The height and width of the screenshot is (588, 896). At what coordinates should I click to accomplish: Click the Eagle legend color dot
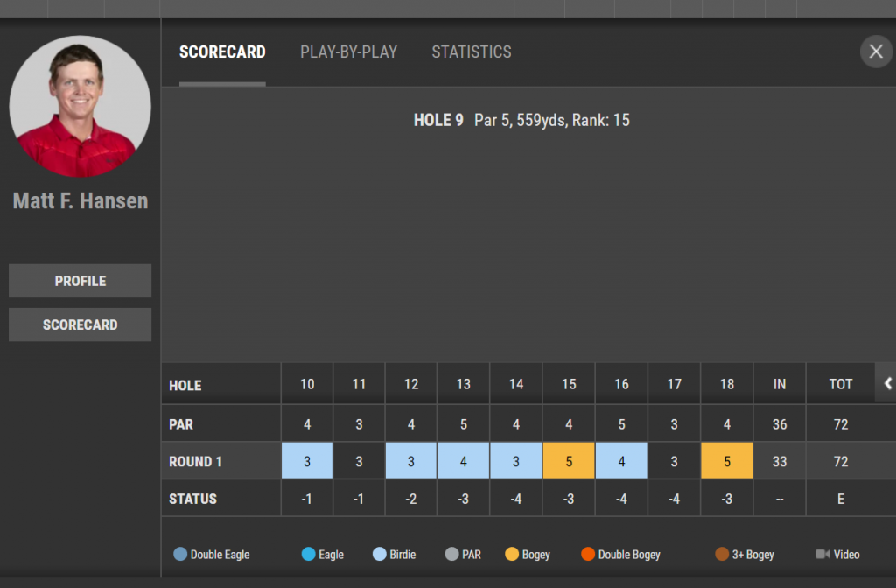click(309, 554)
